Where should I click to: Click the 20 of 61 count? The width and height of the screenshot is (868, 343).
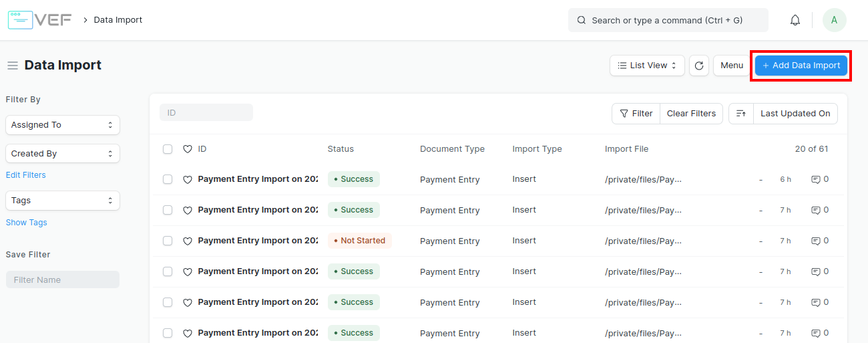pyautogui.click(x=811, y=149)
